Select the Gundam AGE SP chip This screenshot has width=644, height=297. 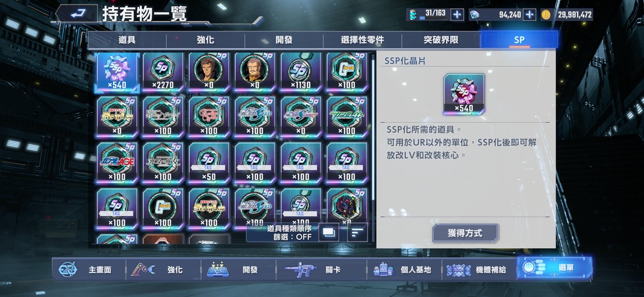(117, 163)
